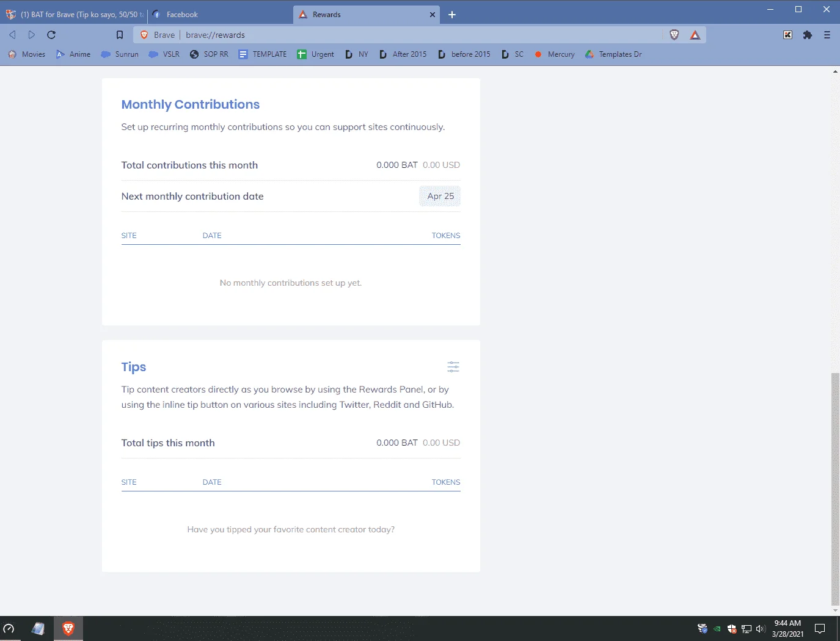840x641 pixels.
Task: Reload the Rewards page
Action: point(51,35)
